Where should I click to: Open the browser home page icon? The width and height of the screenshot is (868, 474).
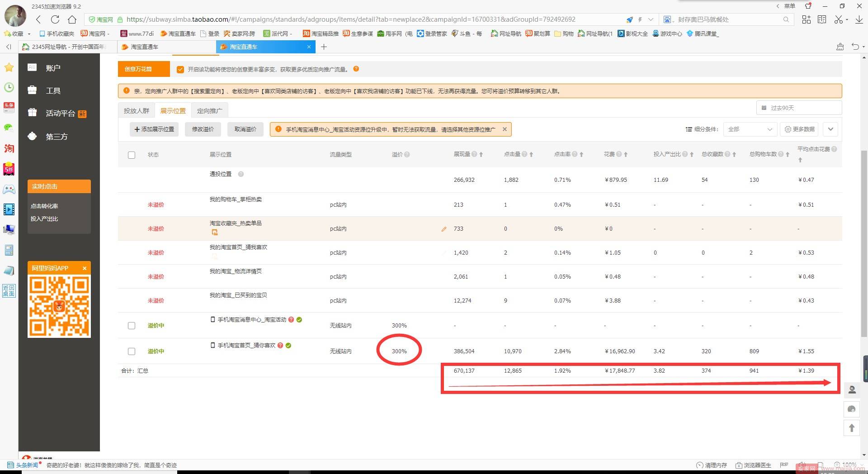click(x=72, y=19)
